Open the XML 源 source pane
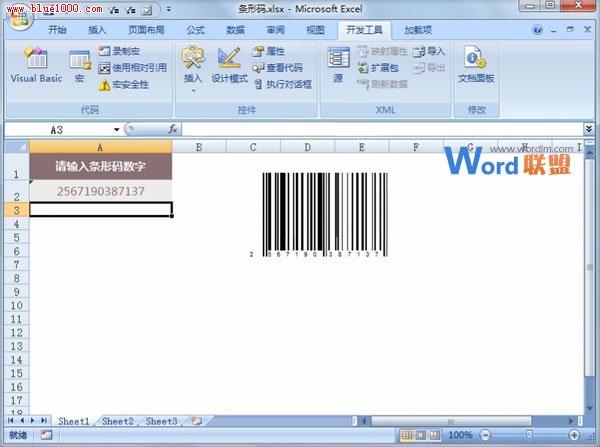 (338, 65)
